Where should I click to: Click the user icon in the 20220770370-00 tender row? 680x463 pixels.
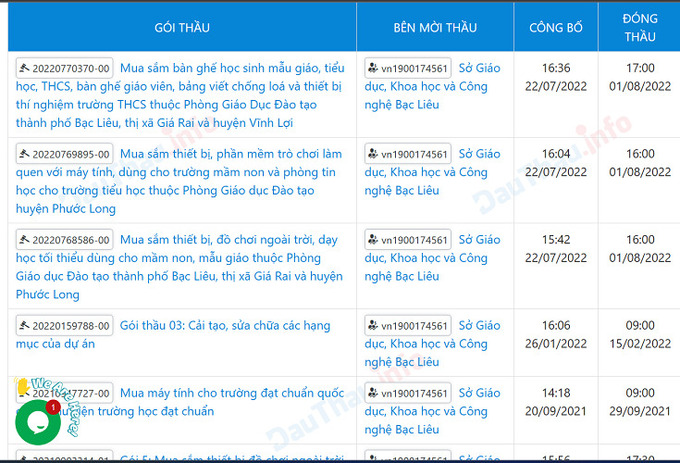373,69
